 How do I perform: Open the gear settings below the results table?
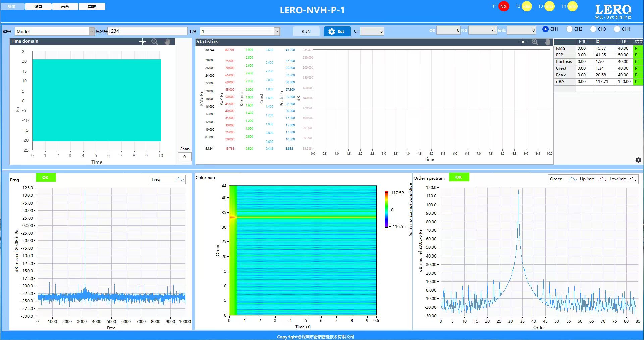[x=638, y=160]
